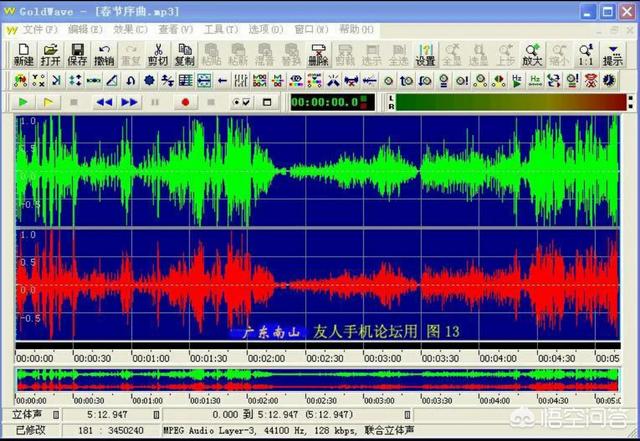The width and height of the screenshot is (640, 441).
Task: Click the 1:1 zoom button
Action: click(x=586, y=55)
